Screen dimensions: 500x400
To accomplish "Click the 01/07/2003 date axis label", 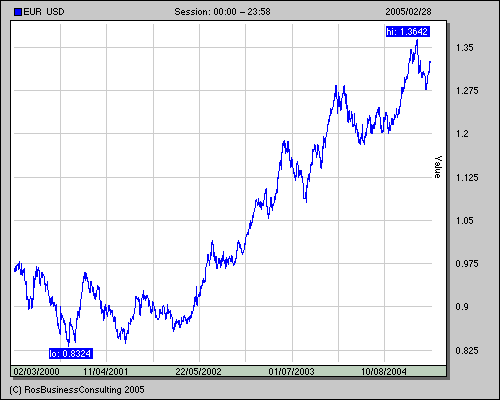I will [x=291, y=371].
